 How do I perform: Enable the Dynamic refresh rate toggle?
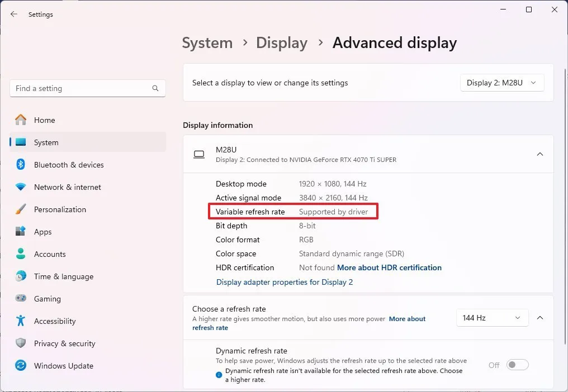pos(517,364)
